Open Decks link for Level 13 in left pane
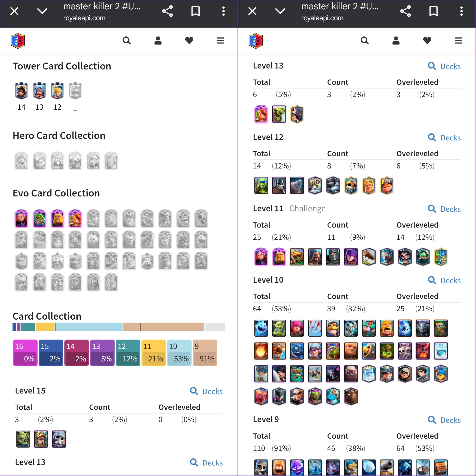 [x=206, y=463]
